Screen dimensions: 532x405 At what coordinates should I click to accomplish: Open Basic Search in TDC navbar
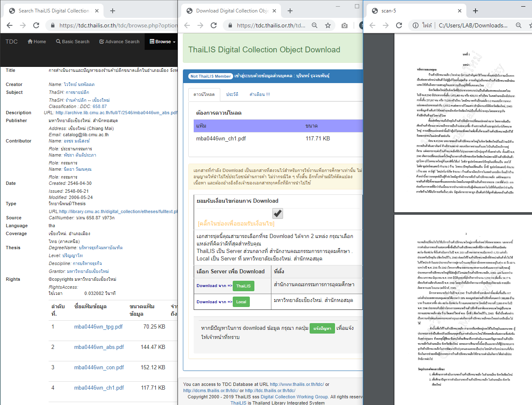(73, 42)
